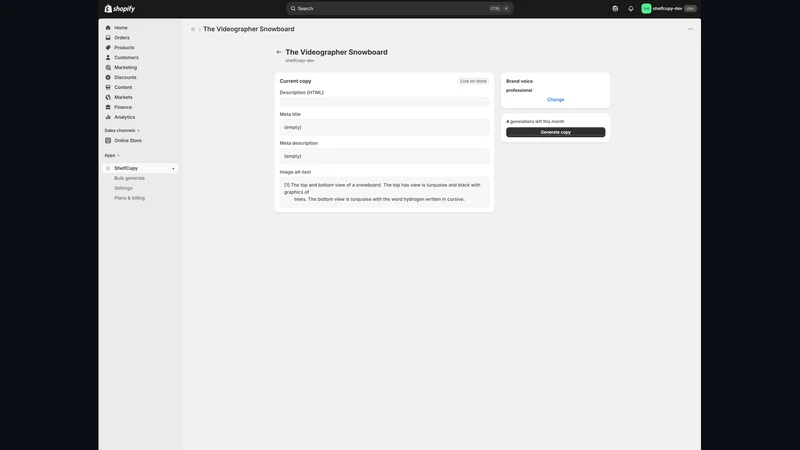The width and height of the screenshot is (800, 450).
Task: Click inside the top Search field
Action: pyautogui.click(x=399, y=9)
